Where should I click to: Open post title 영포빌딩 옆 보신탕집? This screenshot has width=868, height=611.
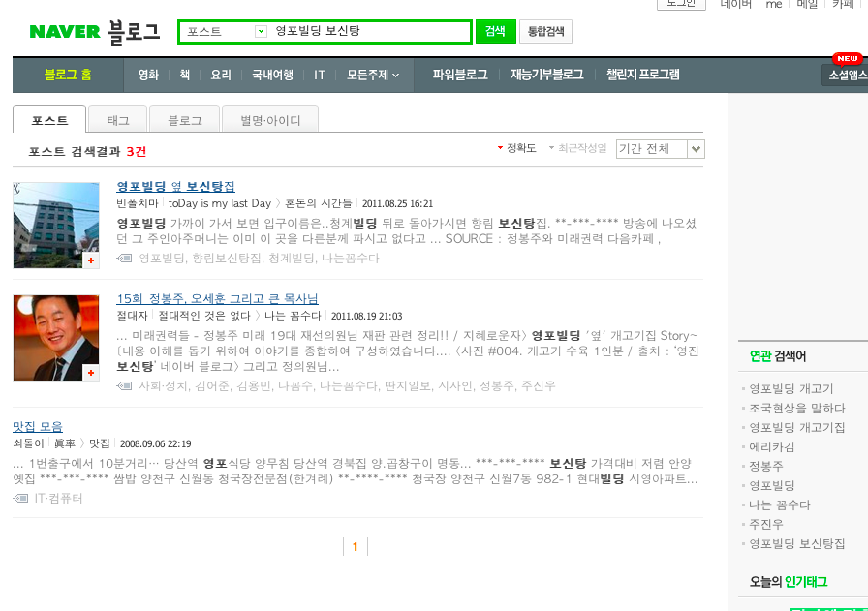pos(175,187)
